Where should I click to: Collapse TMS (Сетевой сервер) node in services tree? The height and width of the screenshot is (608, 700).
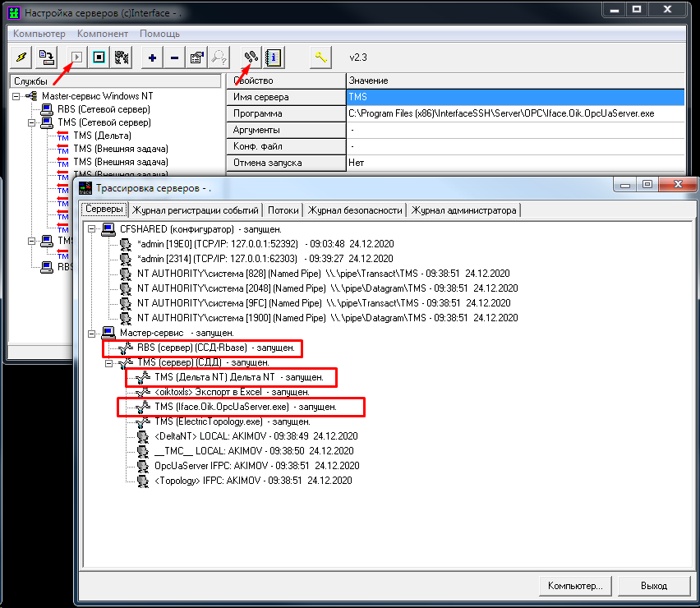click(32, 122)
